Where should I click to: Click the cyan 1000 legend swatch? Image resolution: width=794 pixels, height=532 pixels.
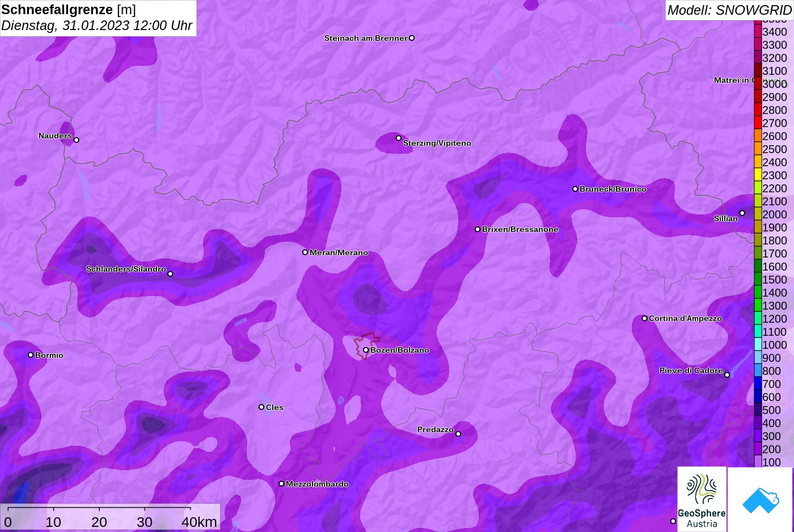click(x=758, y=344)
